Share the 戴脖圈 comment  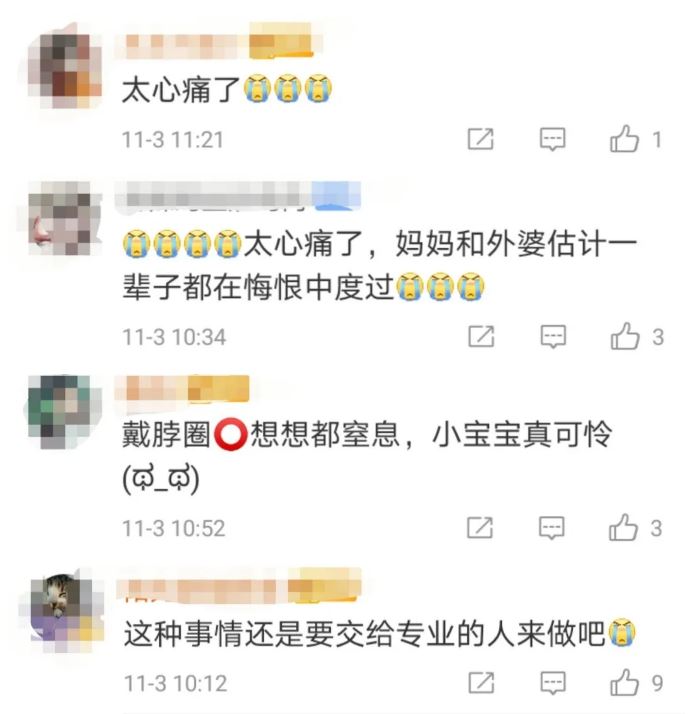tap(480, 528)
